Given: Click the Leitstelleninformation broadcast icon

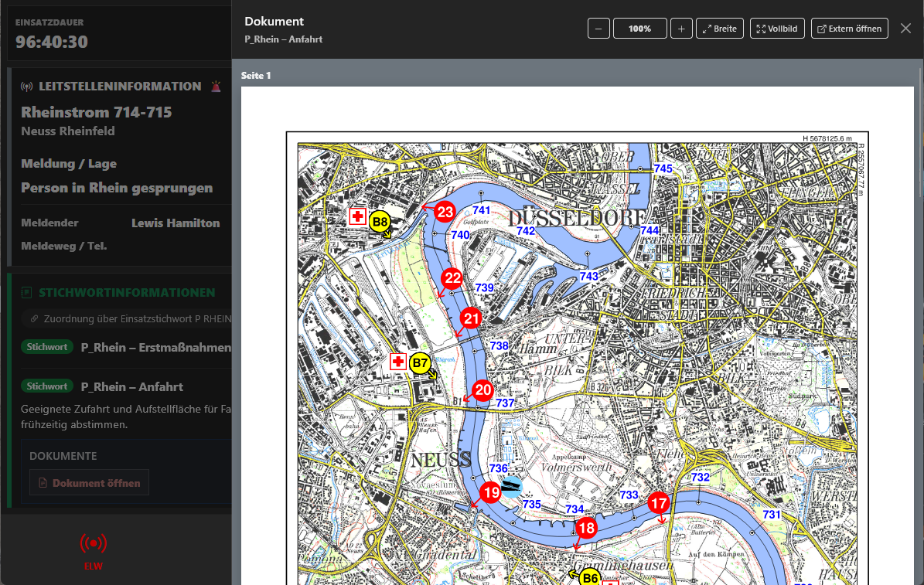Looking at the screenshot, I should coord(27,87).
